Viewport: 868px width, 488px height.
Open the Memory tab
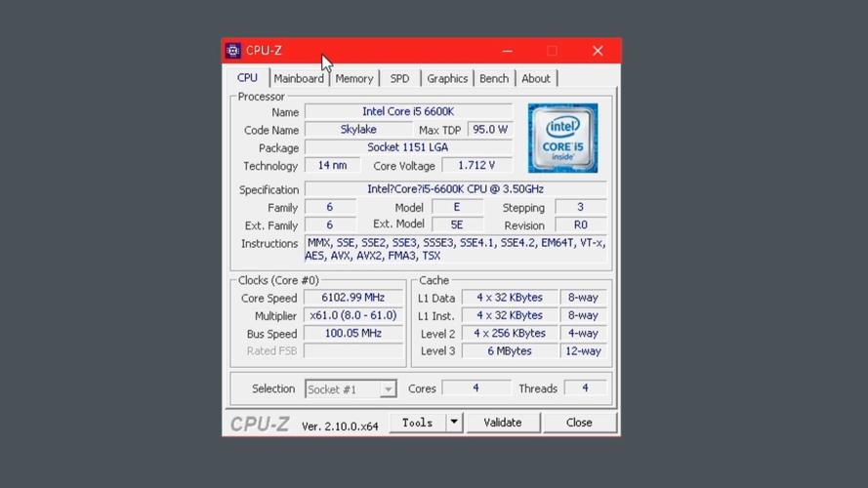click(353, 78)
